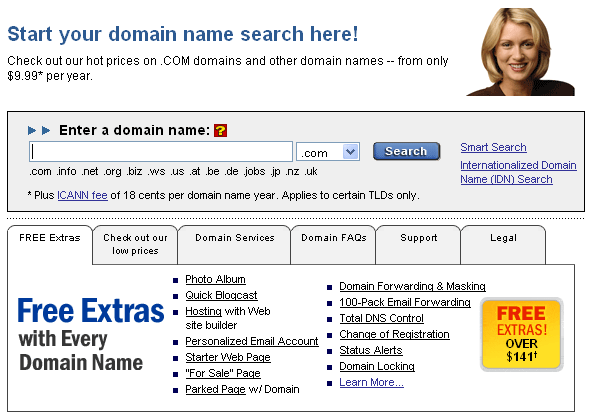Viewport: 601px width, 415px height.
Task: Click the blue Search button
Action: pyautogui.click(x=406, y=151)
